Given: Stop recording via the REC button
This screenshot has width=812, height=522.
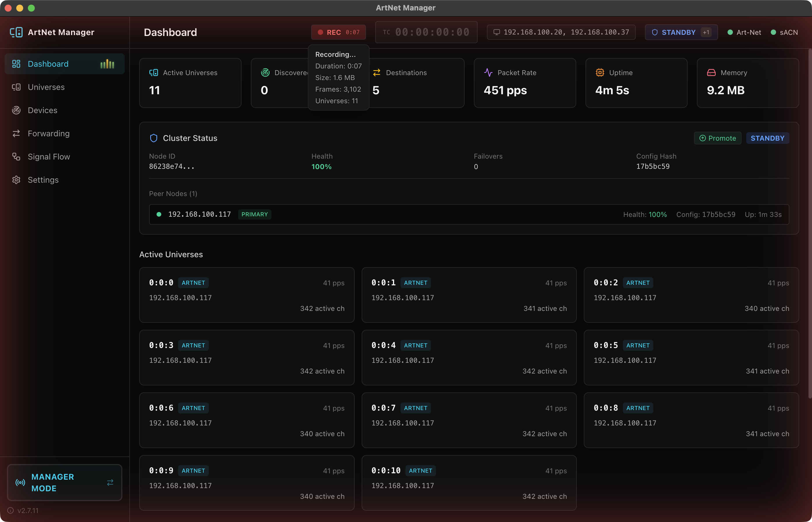Looking at the screenshot, I should pos(338,32).
